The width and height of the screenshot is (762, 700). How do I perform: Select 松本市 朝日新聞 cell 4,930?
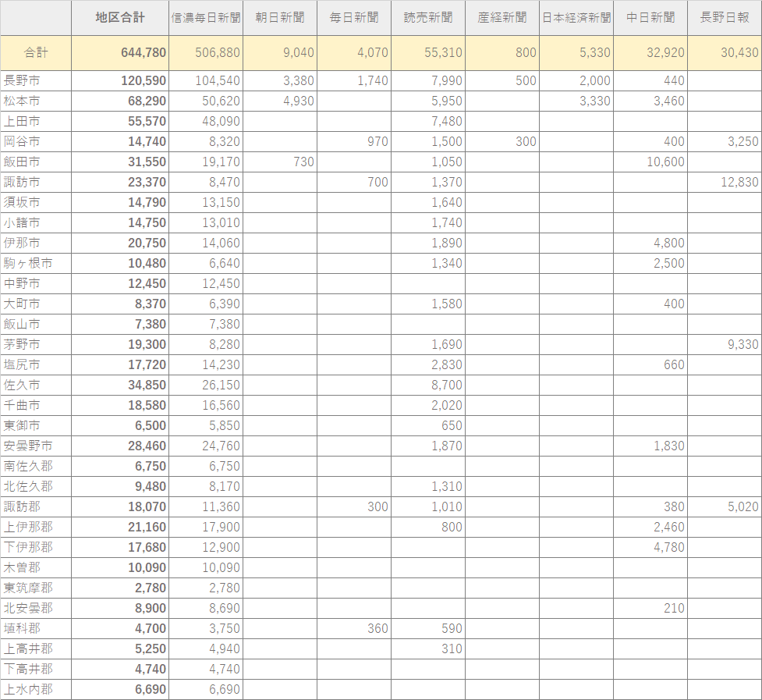pyautogui.click(x=280, y=101)
